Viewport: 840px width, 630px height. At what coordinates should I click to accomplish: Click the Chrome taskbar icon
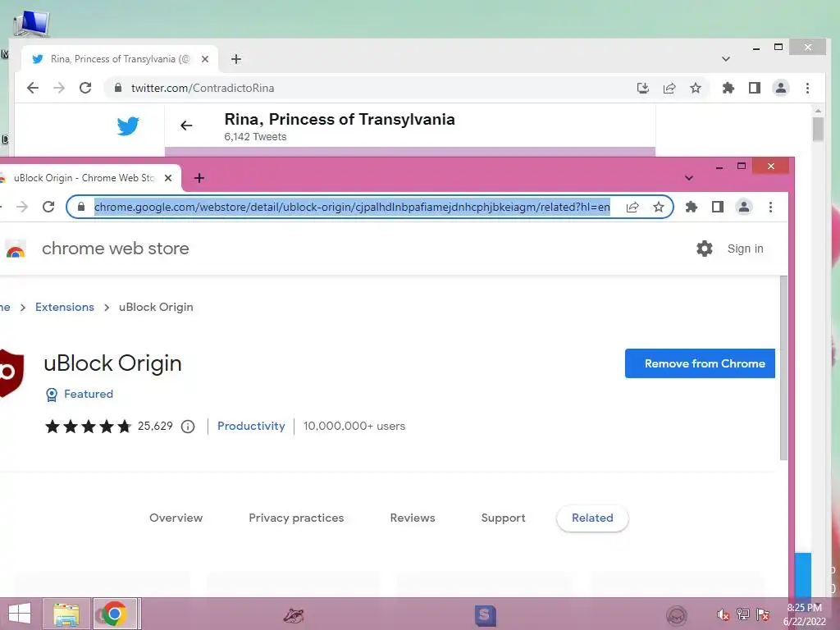point(114,614)
